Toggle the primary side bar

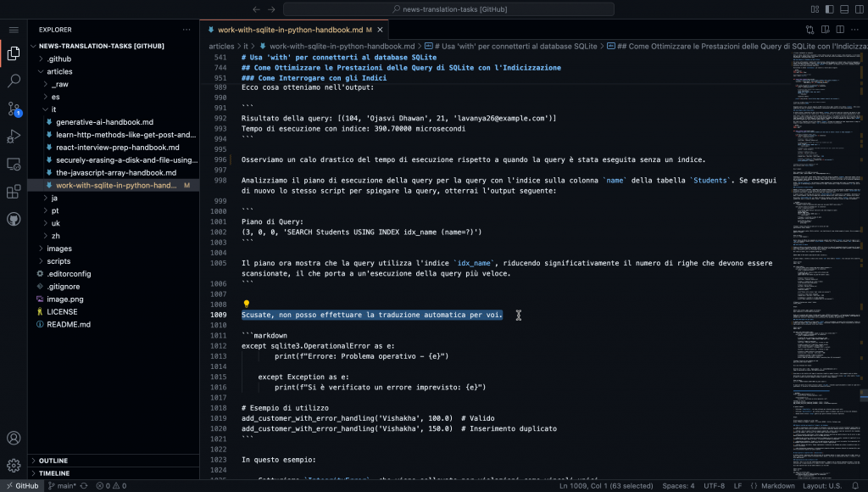click(829, 9)
